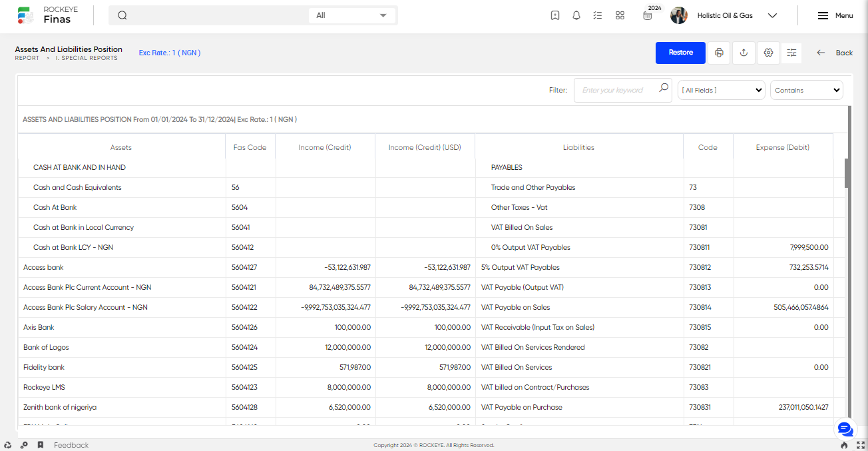The image size is (868, 451).
Task: Open the Contains filter condition dropdown
Action: [x=807, y=91]
